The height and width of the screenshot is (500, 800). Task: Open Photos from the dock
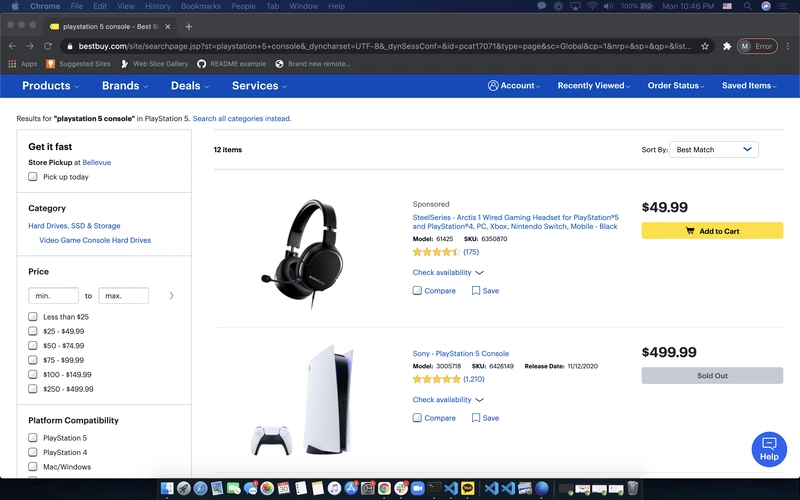pyautogui.click(x=267, y=488)
